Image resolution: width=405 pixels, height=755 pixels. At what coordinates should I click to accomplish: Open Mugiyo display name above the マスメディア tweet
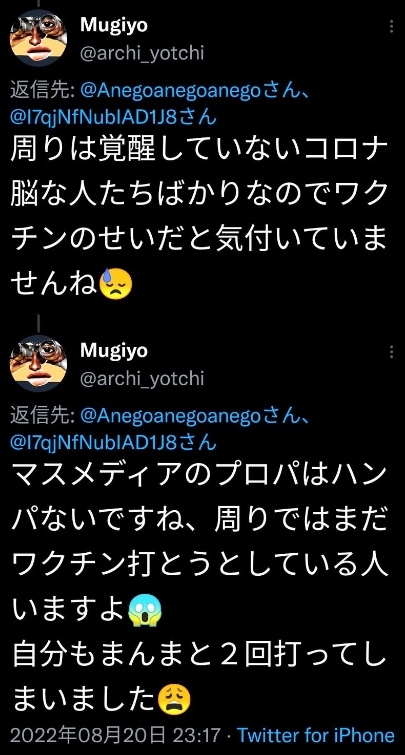[114, 351]
